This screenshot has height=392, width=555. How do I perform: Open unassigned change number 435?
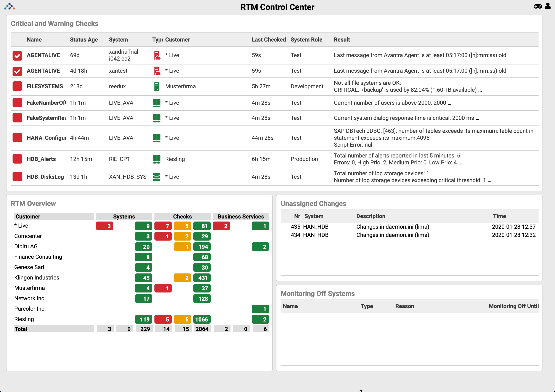pos(295,227)
